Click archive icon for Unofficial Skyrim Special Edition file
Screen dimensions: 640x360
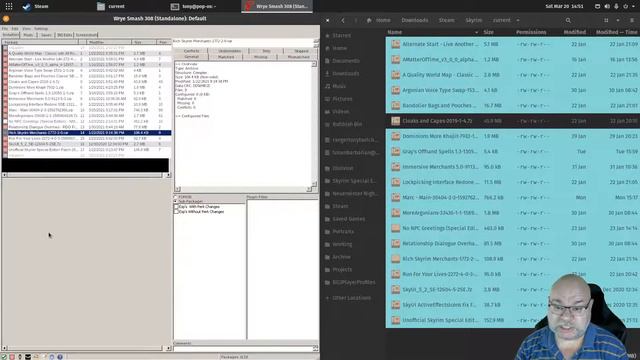[396, 320]
